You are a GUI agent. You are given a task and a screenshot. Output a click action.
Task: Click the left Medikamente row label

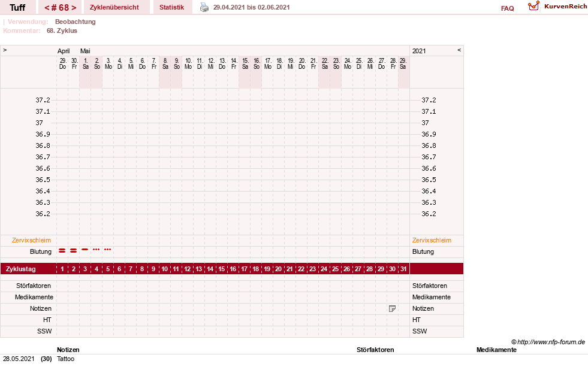[34, 298]
